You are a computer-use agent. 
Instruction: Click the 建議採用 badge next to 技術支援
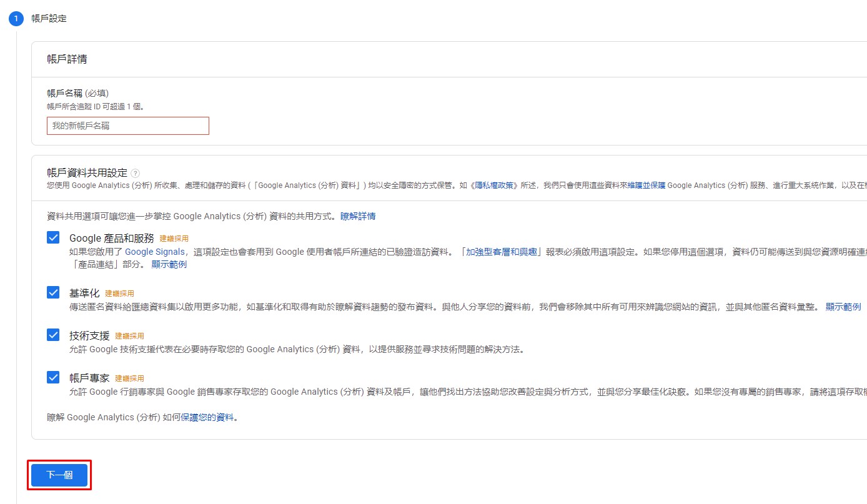pos(129,336)
